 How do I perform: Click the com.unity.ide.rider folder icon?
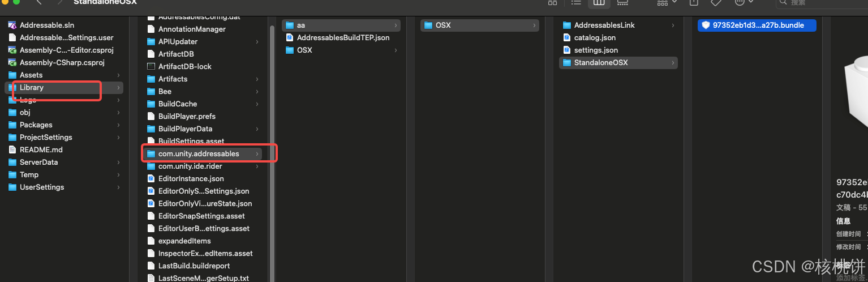pyautogui.click(x=151, y=166)
